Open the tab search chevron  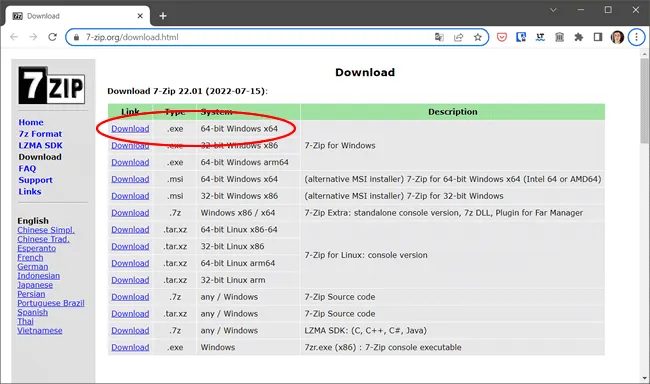(553, 10)
